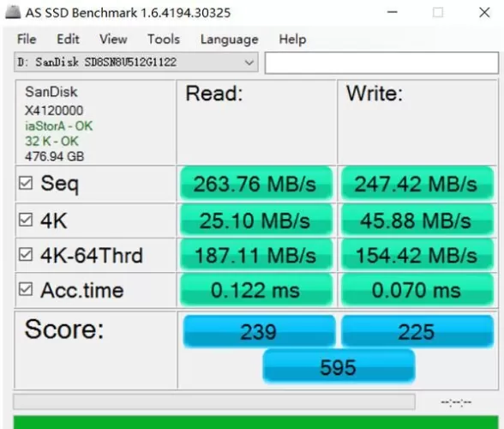Open the View menu
The image size is (504, 429).
click(x=113, y=39)
